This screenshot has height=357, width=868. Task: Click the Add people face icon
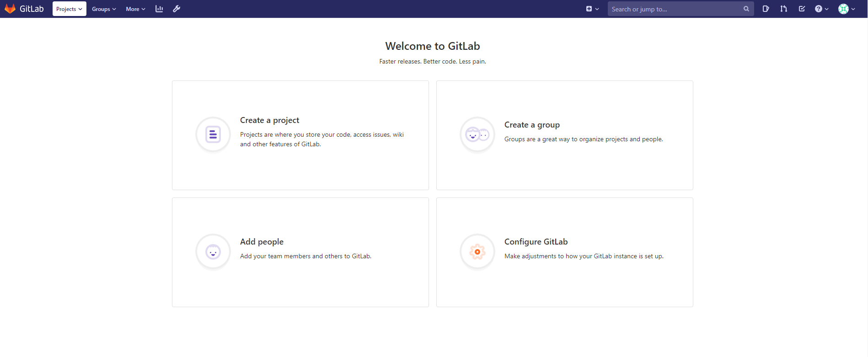click(213, 251)
